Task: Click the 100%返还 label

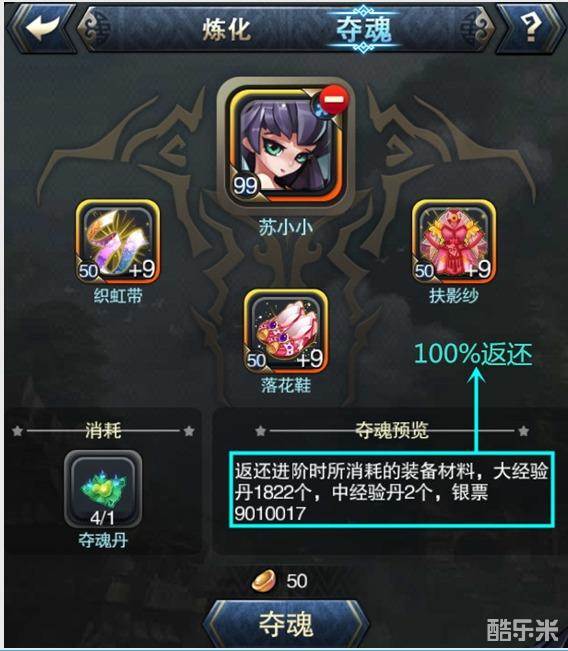Action: click(473, 354)
